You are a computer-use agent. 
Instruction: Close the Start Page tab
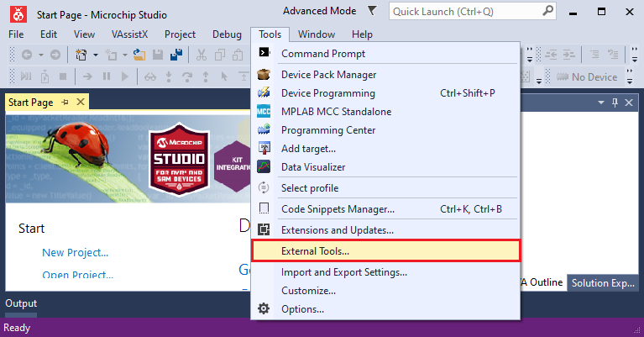point(81,102)
